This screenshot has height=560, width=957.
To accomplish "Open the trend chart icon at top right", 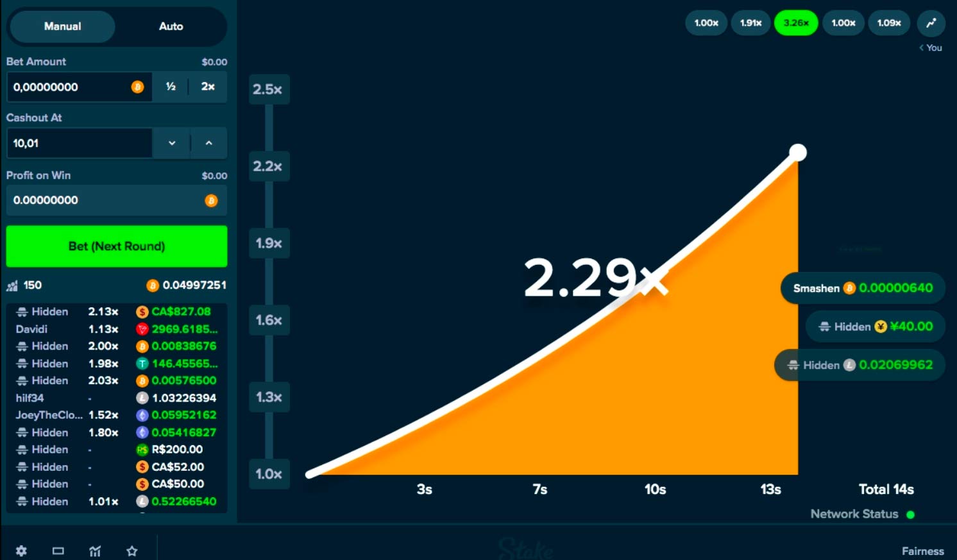I will (x=931, y=23).
